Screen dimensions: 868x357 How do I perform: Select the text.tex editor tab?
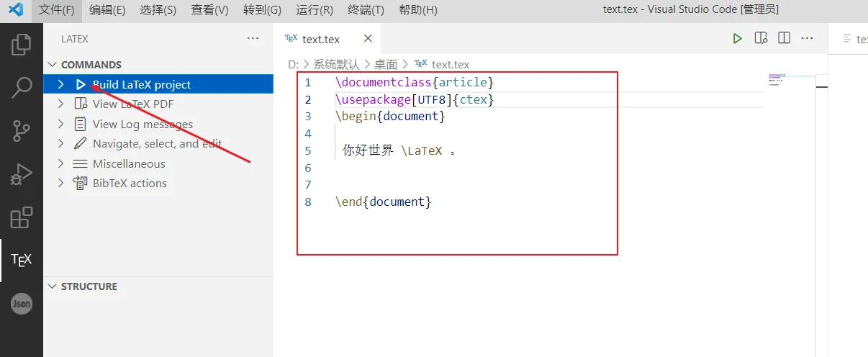click(327, 39)
